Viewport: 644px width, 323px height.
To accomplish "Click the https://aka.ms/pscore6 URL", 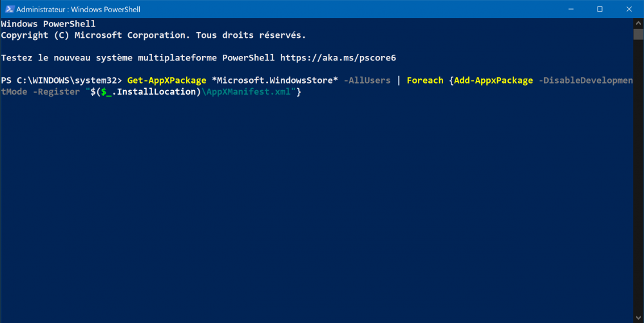I will pos(337,58).
